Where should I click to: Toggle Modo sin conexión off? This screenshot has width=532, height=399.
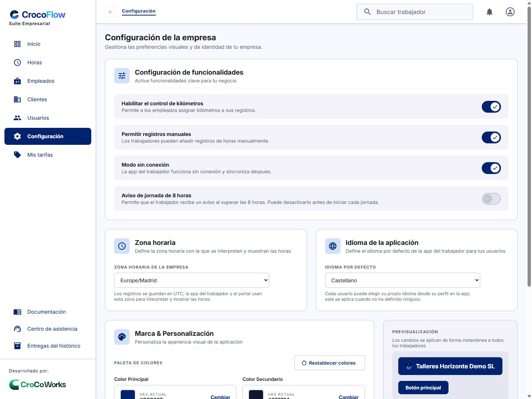491,168
